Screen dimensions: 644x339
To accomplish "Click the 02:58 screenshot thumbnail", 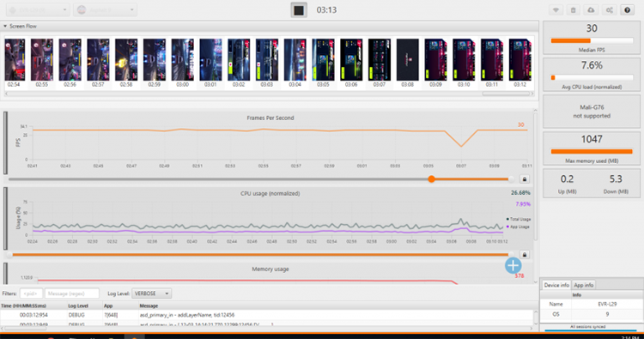I will pos(126,64).
